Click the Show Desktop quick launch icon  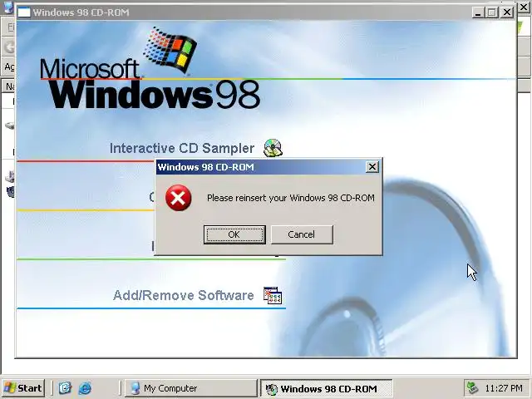pyautogui.click(x=65, y=388)
